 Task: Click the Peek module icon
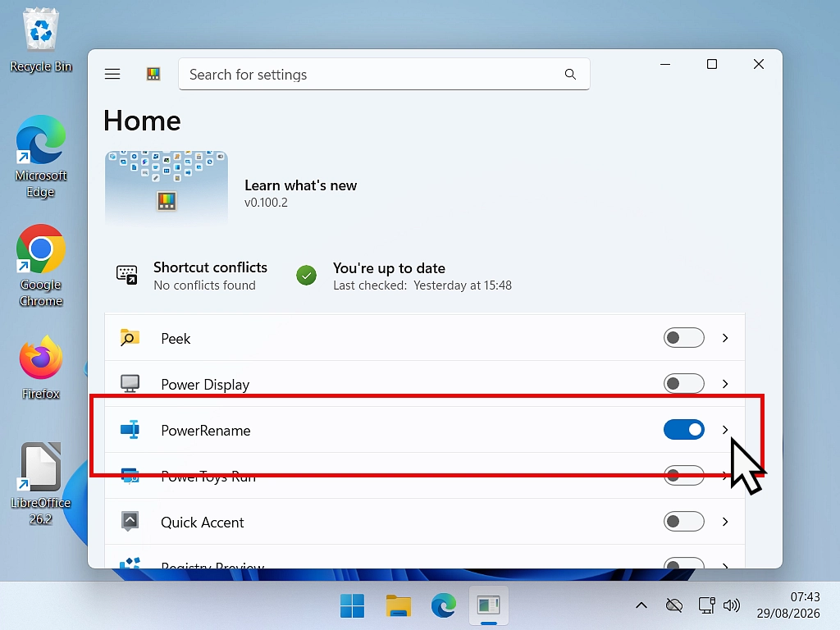pos(130,338)
